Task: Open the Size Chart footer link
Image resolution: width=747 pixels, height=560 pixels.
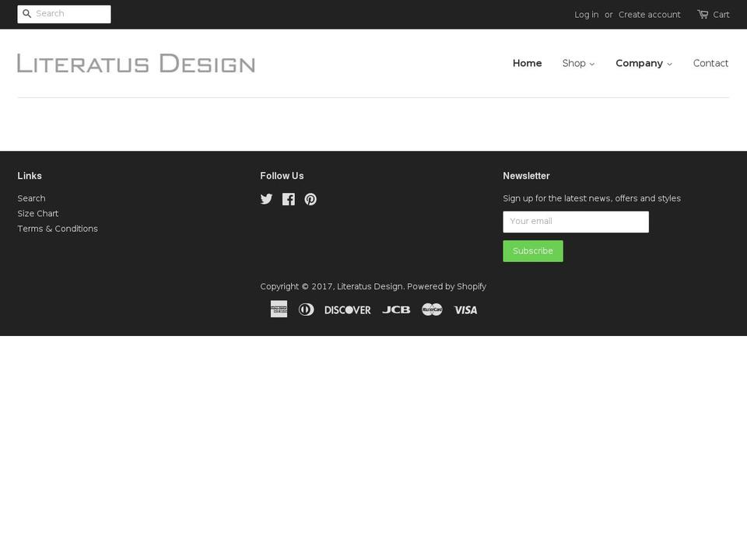Action: (x=37, y=214)
